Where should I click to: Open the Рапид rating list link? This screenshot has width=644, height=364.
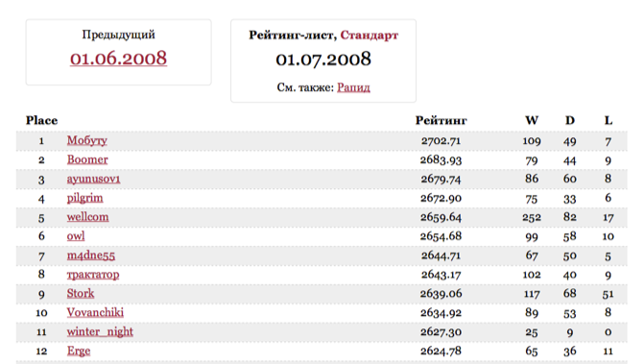353,87
